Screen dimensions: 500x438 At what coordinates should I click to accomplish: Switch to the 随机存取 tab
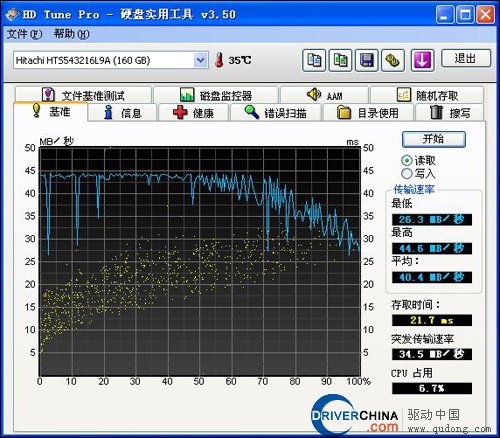427,95
